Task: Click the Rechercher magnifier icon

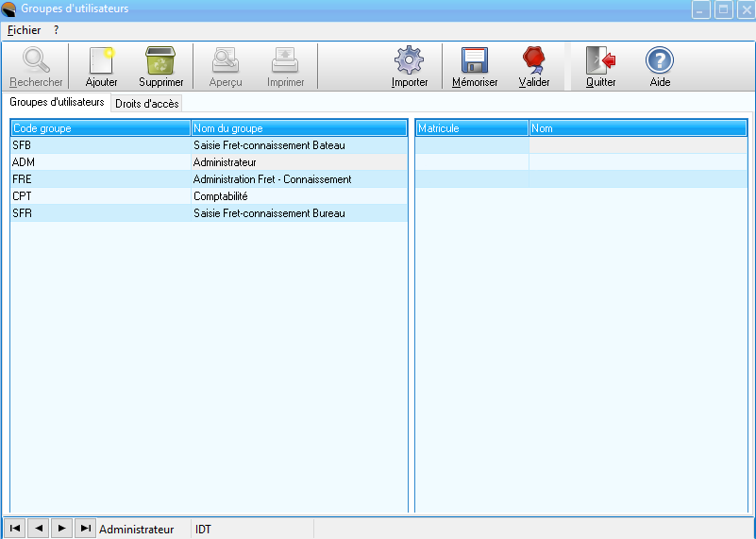Action: tap(36, 62)
